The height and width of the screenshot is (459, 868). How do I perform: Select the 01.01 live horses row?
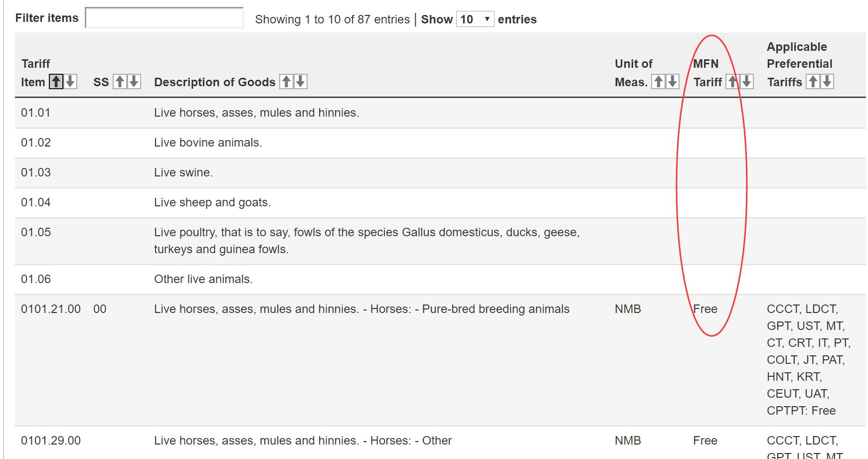pos(256,113)
